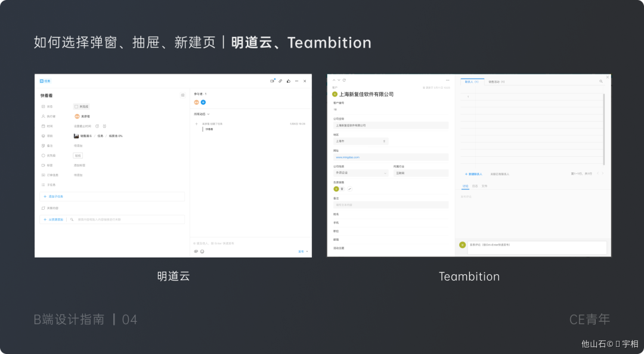Click the thumbs-up like icon

click(x=289, y=81)
